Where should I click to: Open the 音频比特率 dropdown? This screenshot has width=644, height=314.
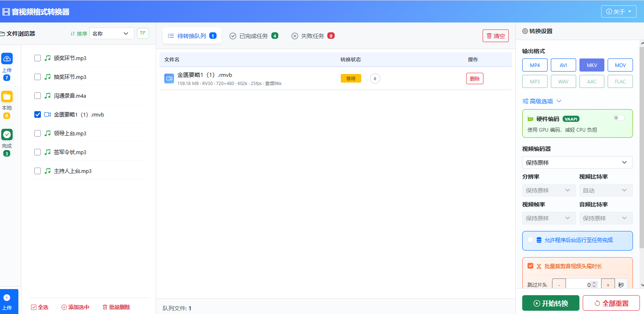(x=606, y=218)
